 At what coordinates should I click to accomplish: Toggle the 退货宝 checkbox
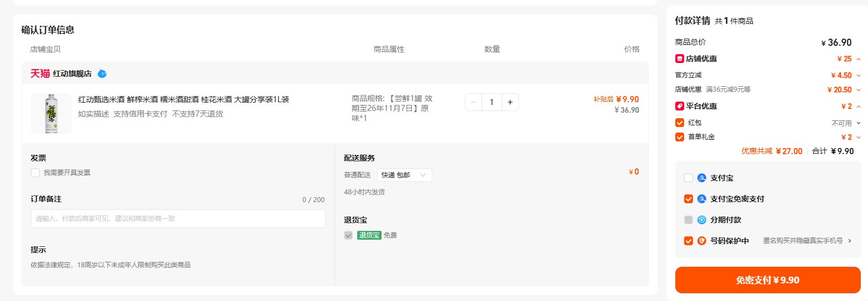coord(348,235)
